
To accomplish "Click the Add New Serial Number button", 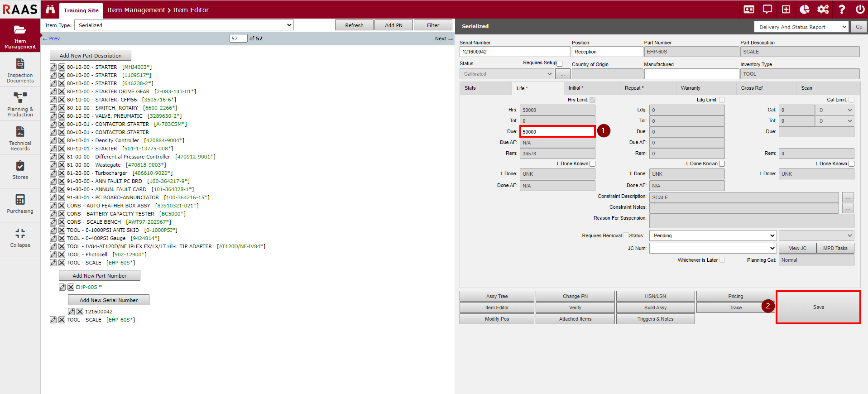I will click(x=109, y=300).
